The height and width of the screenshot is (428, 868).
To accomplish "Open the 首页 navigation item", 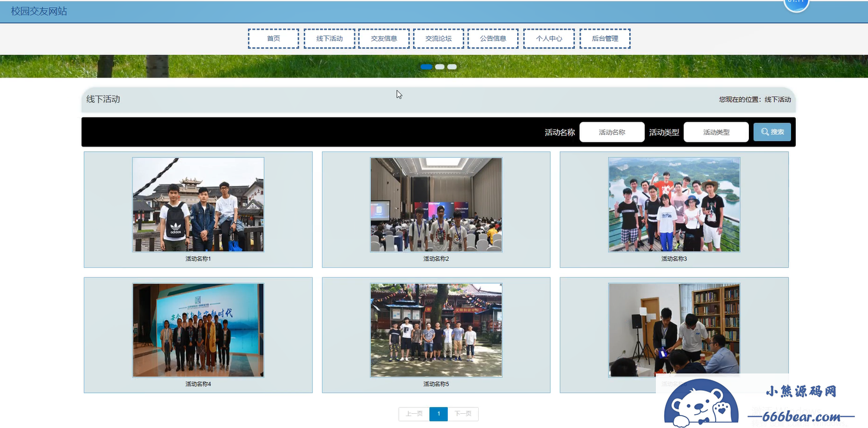I will (x=273, y=39).
